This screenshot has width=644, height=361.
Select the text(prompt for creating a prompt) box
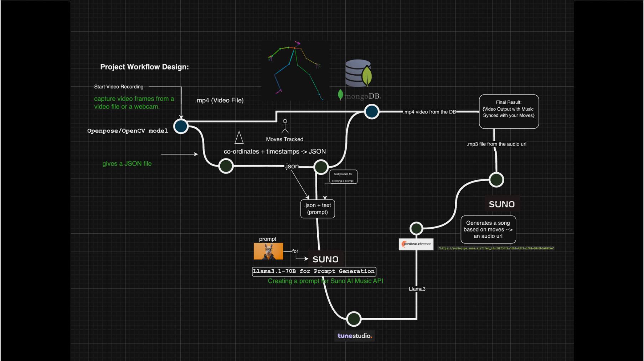(343, 177)
